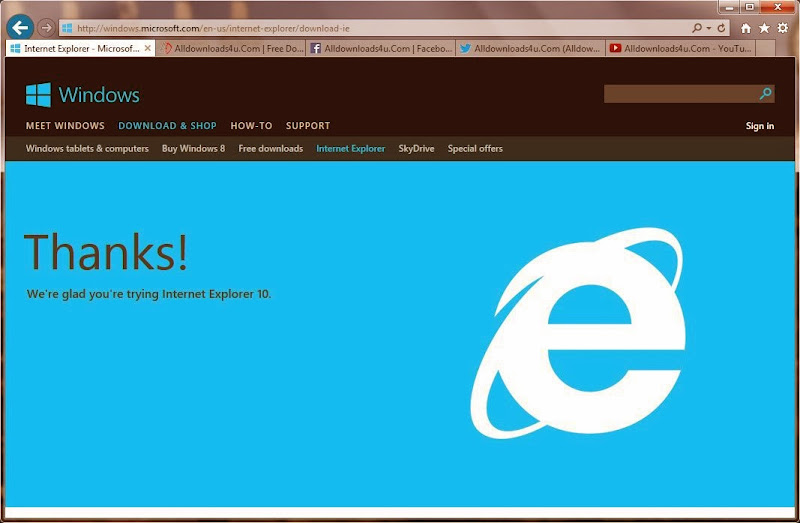Image resolution: width=800 pixels, height=523 pixels.
Task: Open the MEET WINDOWS menu
Action: click(65, 126)
